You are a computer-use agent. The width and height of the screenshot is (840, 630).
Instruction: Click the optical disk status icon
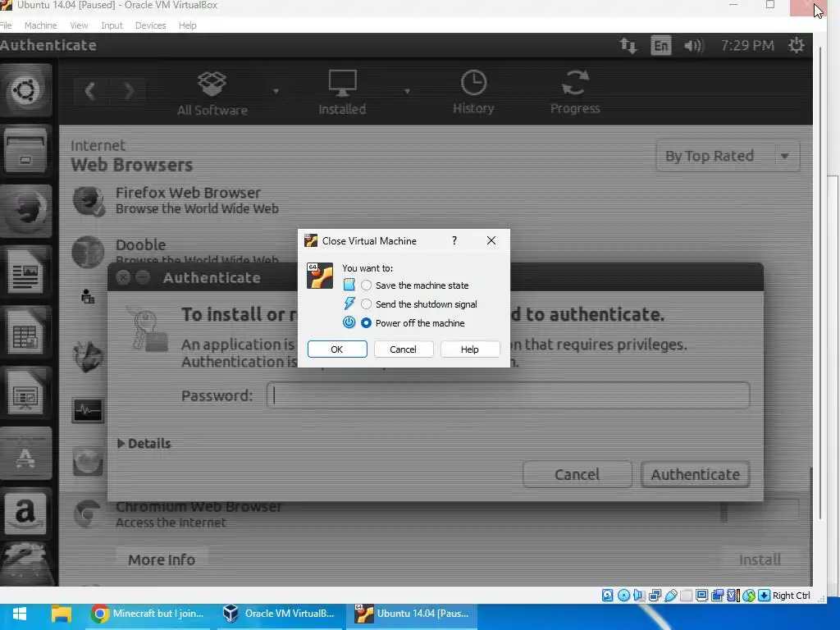pos(623,596)
